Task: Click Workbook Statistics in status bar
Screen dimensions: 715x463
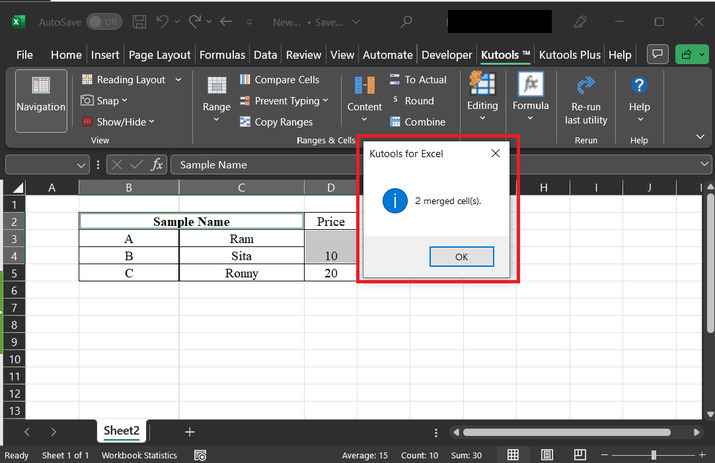Action: click(x=139, y=455)
